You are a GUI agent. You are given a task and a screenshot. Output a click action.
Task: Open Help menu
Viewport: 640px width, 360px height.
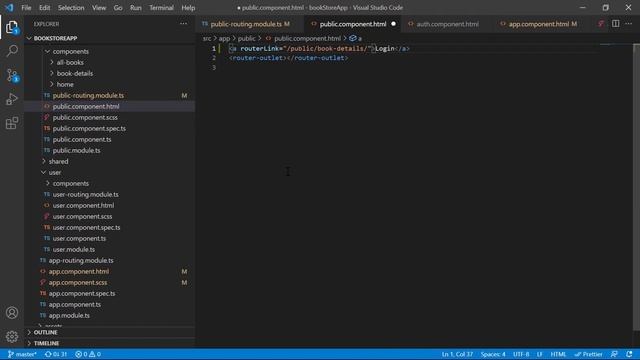[x=188, y=8]
